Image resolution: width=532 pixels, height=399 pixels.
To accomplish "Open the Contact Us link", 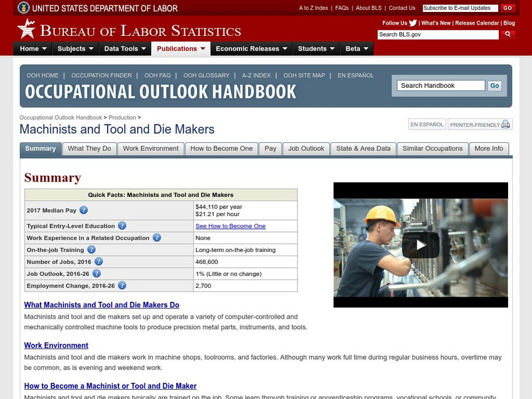I will click(402, 8).
